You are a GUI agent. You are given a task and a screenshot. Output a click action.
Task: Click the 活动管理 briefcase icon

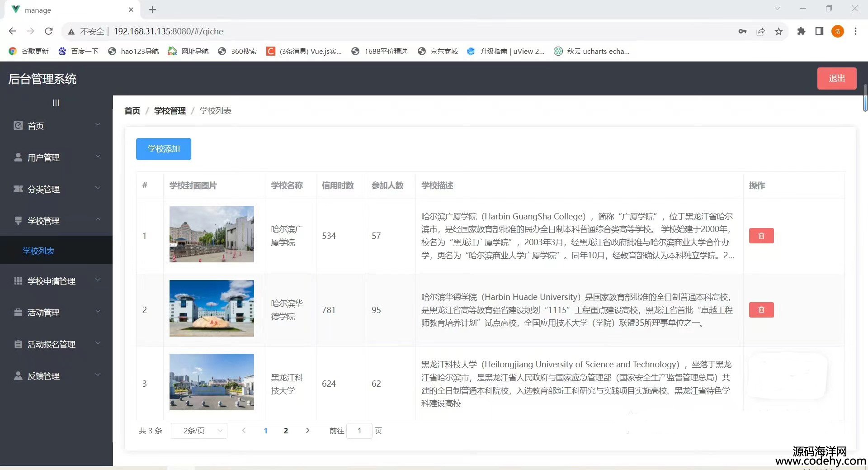(x=18, y=312)
